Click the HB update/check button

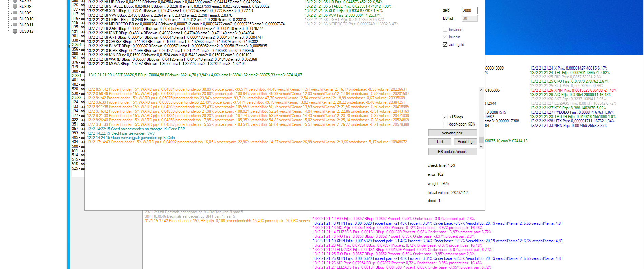(452, 152)
